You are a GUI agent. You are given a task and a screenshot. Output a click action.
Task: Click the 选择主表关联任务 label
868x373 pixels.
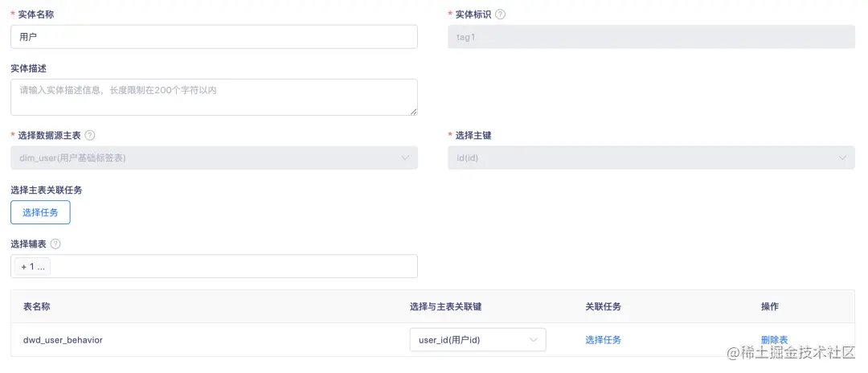(x=47, y=190)
